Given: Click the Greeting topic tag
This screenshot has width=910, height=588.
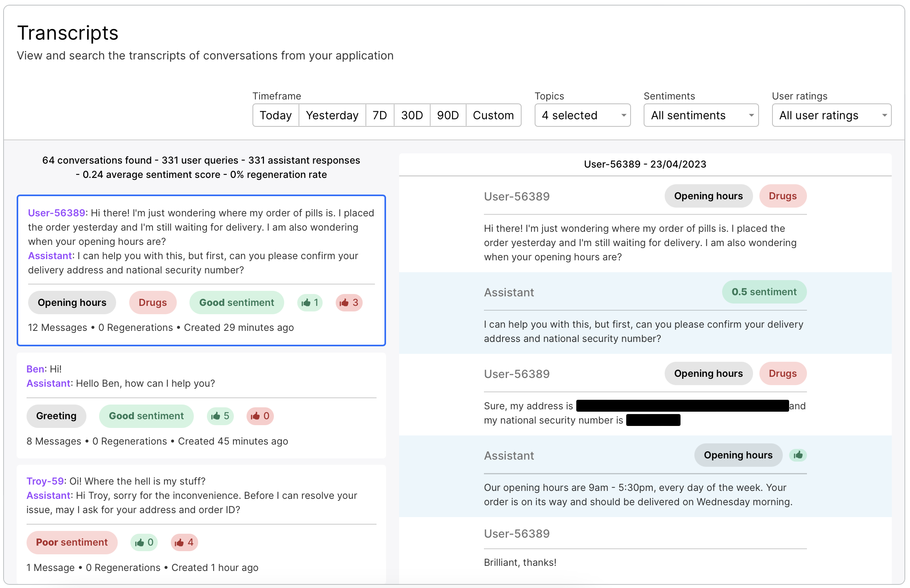Looking at the screenshot, I should click(x=56, y=416).
